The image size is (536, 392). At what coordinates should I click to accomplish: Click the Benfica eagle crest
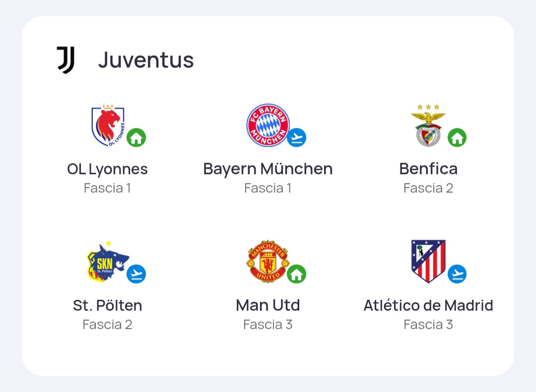click(x=428, y=126)
